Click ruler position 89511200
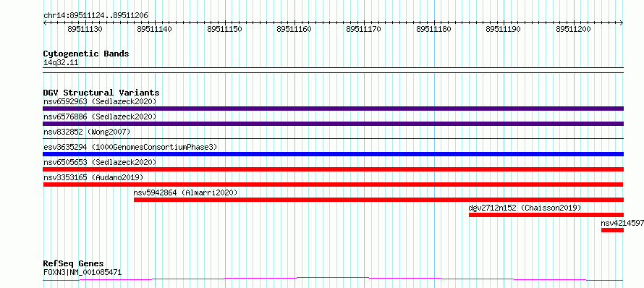644x288 pixels. pos(573,30)
